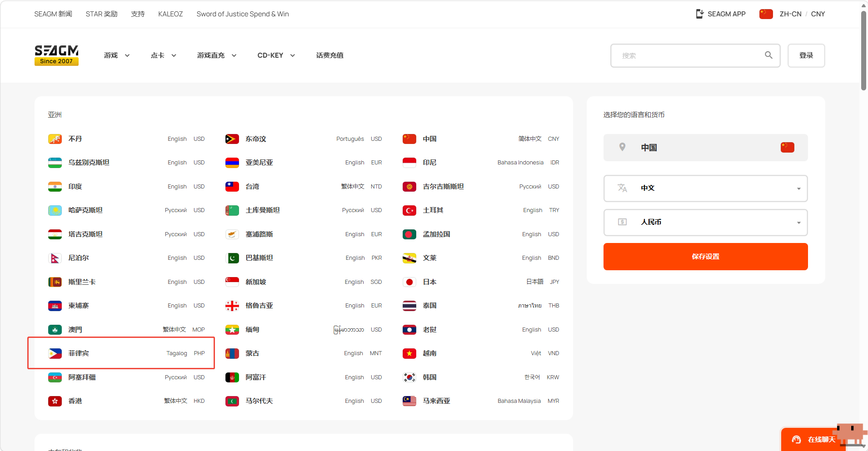
Task: Select the India flag (印度)
Action: coord(55,187)
